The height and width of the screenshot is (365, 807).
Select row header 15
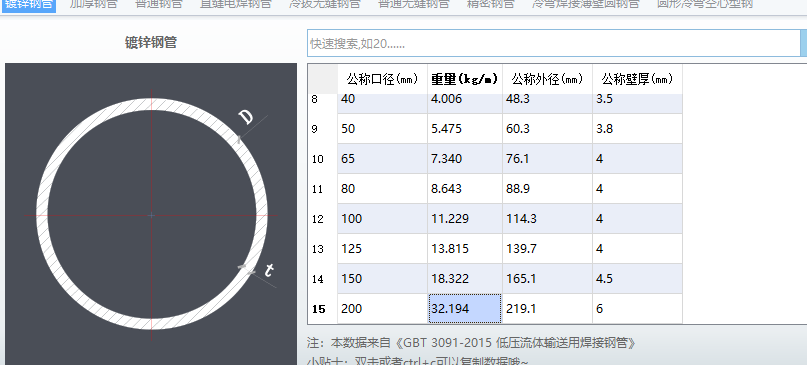coord(323,309)
